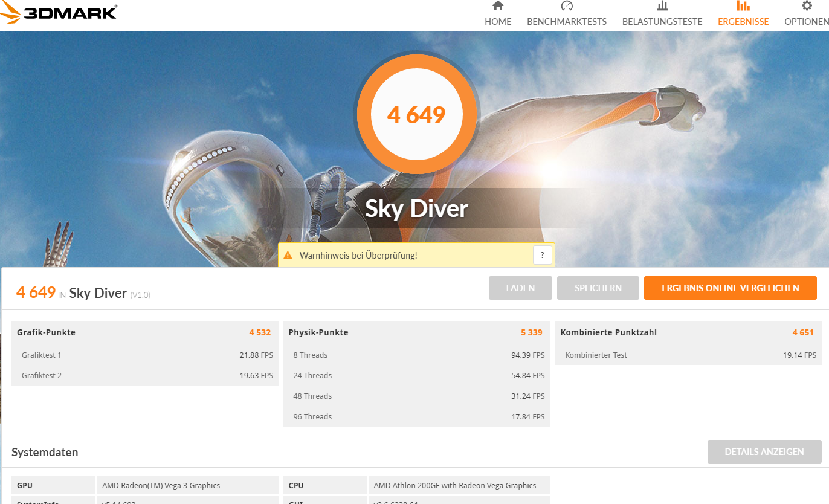The width and height of the screenshot is (829, 504).
Task: Click the Warnhinweis bei Überprüfung banner
Action: point(416,255)
